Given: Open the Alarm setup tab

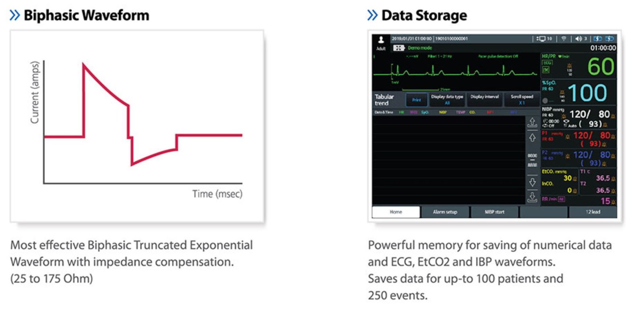Looking at the screenshot, I should 445,212.
